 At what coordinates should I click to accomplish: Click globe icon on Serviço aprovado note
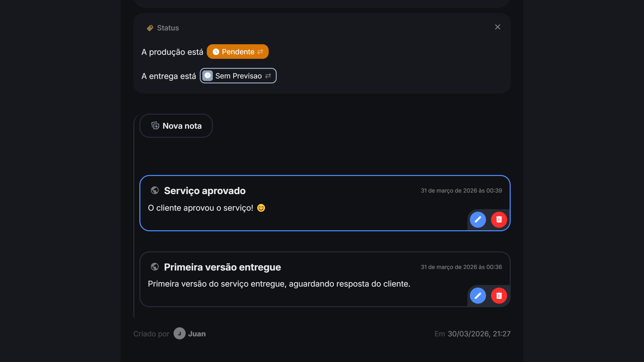(155, 191)
